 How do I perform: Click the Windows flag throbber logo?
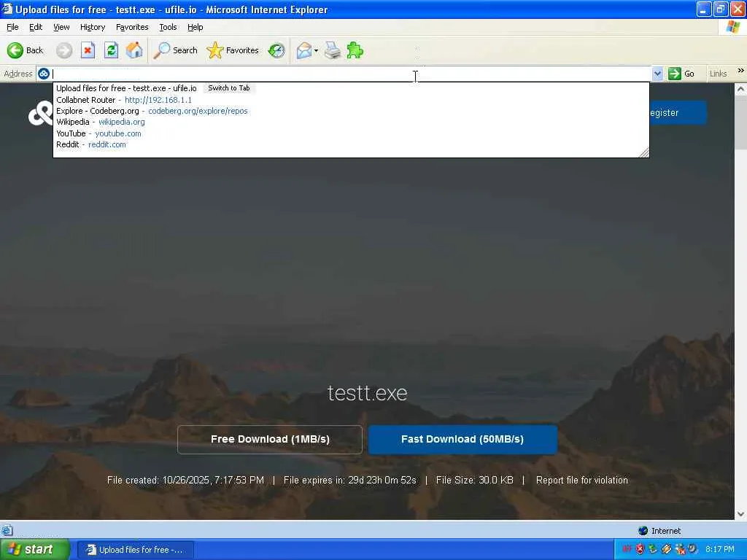[732, 27]
